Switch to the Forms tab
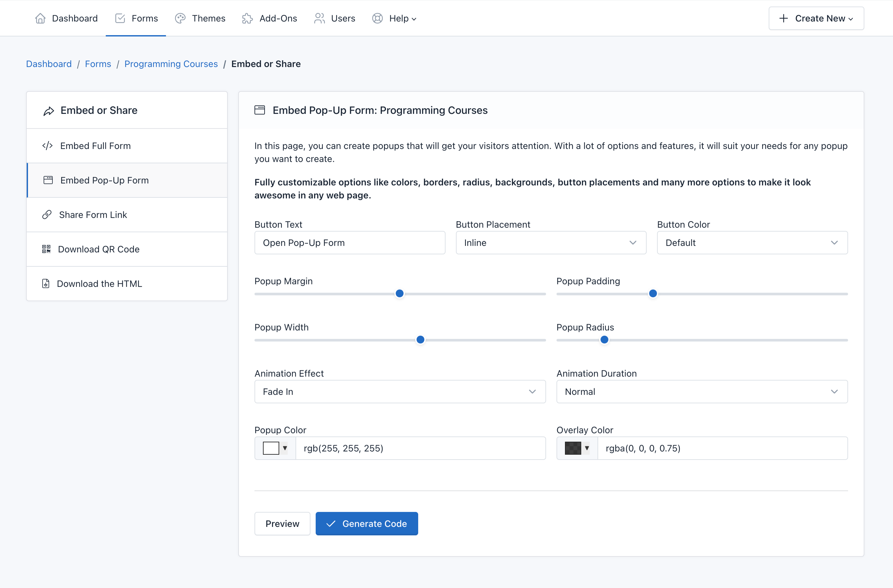Viewport: 893px width, 588px height. [x=136, y=18]
